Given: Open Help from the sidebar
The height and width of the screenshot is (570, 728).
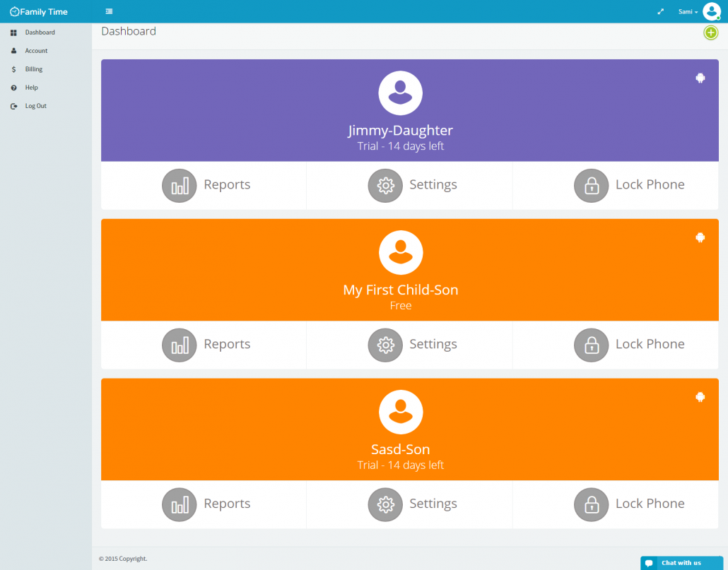Looking at the screenshot, I should tap(31, 88).
